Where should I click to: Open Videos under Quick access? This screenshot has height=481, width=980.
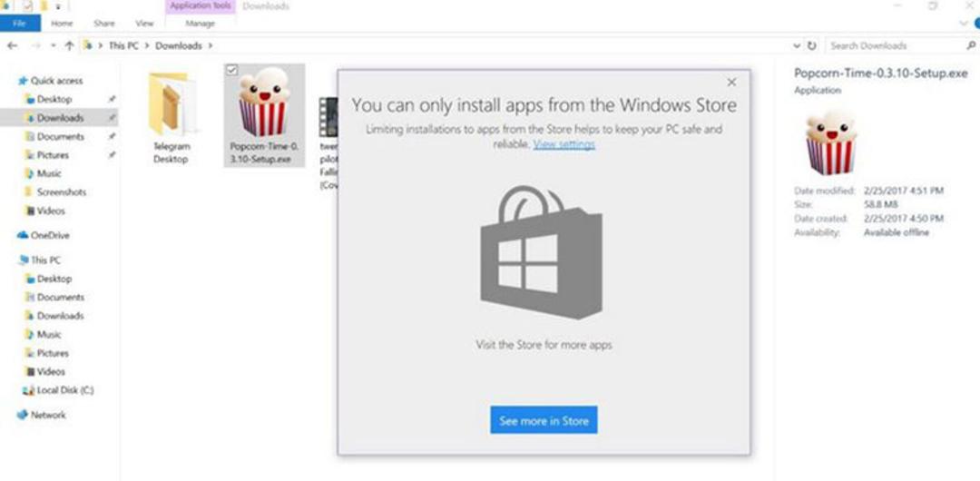pyautogui.click(x=51, y=211)
